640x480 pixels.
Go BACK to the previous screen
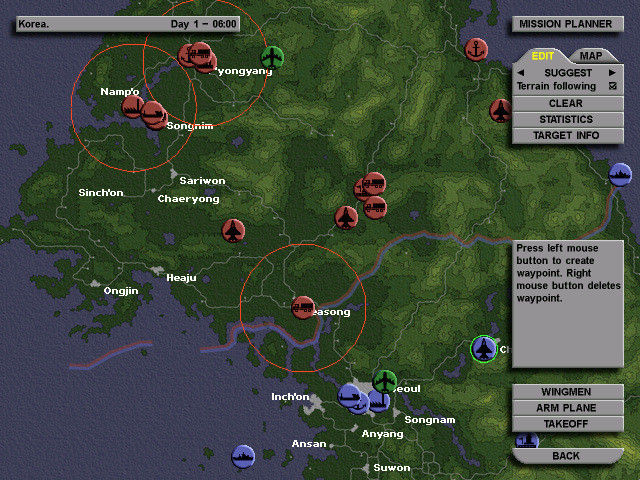(x=567, y=456)
